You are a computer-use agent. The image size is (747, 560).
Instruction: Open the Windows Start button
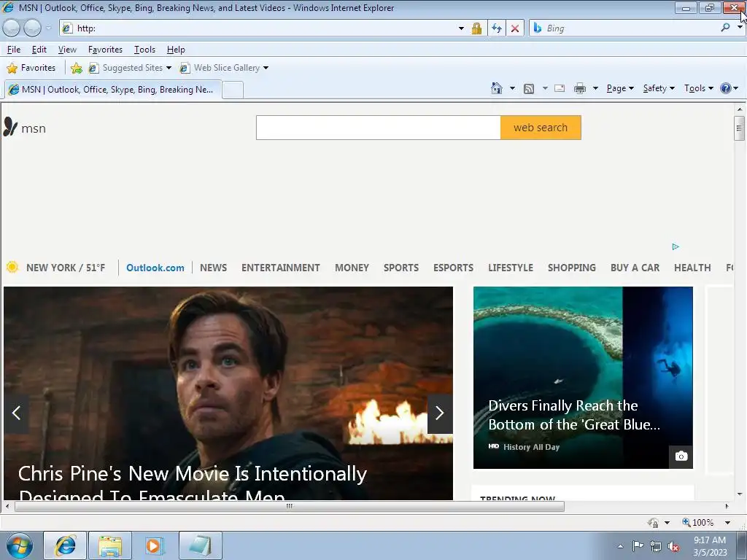[20, 545]
